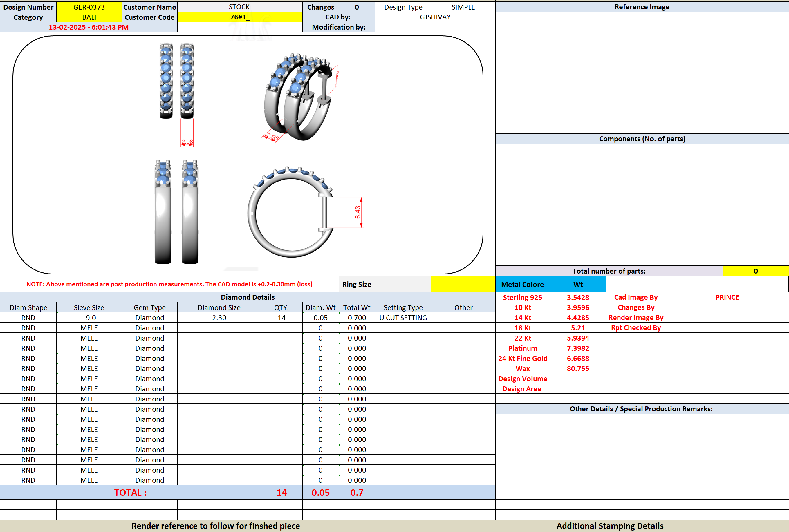
Task: Select the date stamp 13-02-2025 - 6:01:43 PM
Action: point(89,27)
